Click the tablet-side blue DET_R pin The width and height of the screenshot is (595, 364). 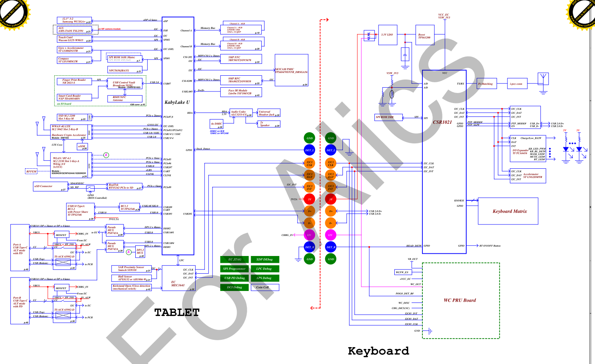coord(309,247)
